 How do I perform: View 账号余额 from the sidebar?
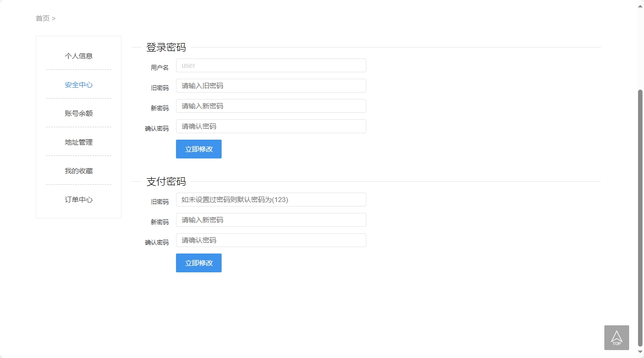78,113
